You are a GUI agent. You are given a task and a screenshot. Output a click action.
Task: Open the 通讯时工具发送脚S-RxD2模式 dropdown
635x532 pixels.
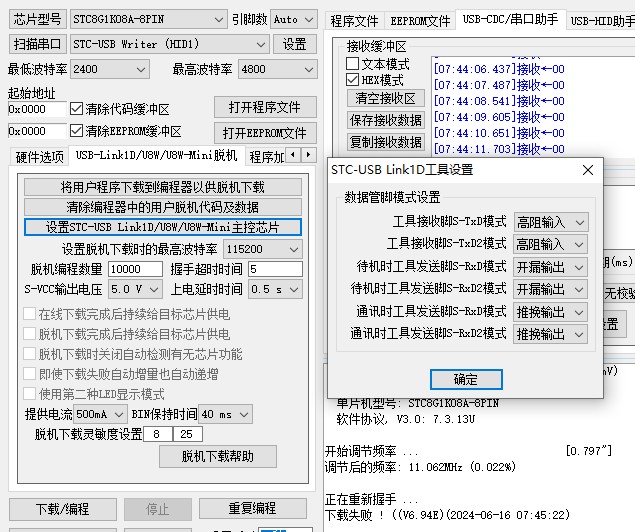tap(550, 334)
